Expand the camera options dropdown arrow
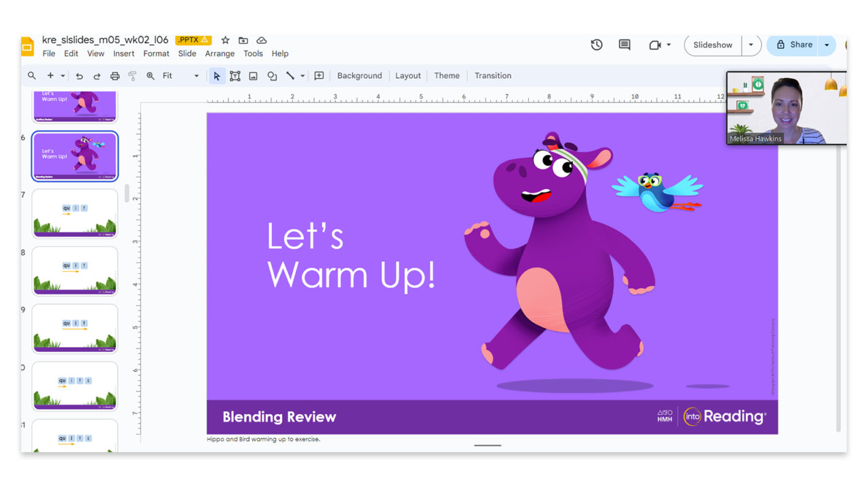868x488 pixels. 669,45
